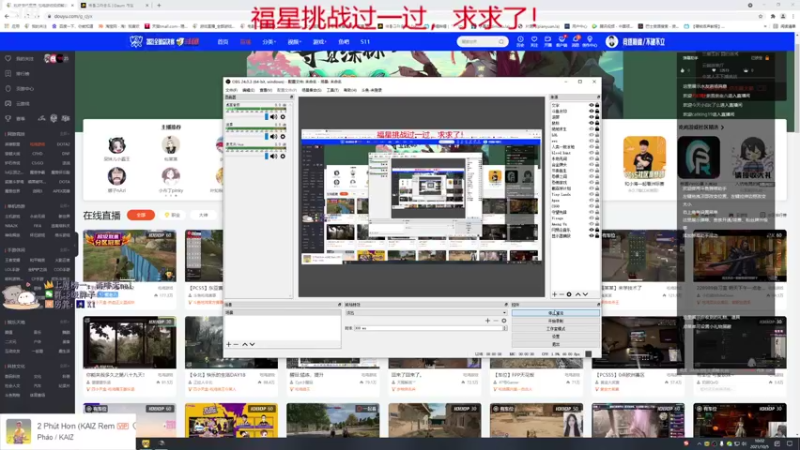Toggle lock of the LOL source
This screenshot has width=800, height=450.
597,135
